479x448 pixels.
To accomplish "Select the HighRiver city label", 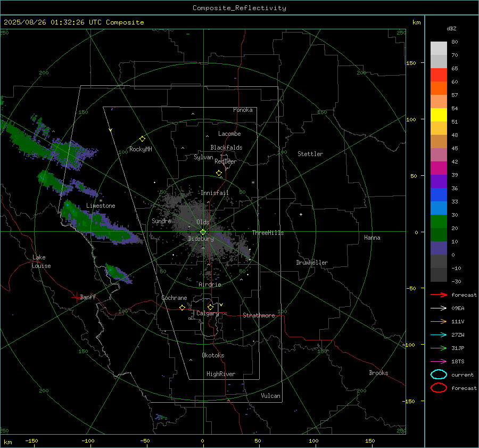I will click(221, 374).
